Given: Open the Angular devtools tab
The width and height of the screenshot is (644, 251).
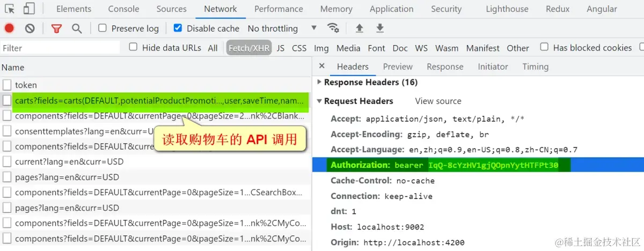Looking at the screenshot, I should [x=602, y=9].
